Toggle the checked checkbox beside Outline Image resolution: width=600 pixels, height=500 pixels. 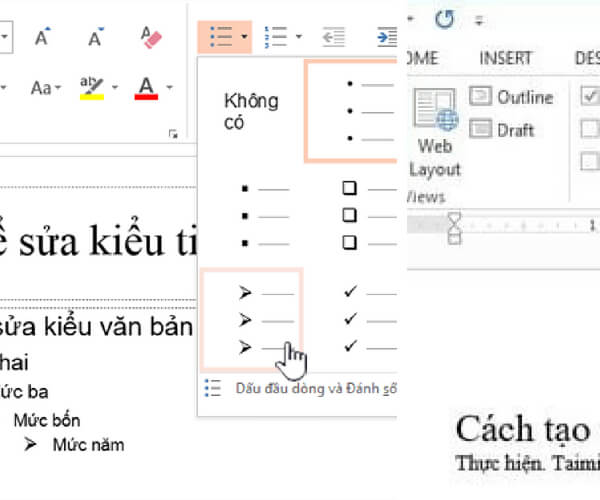(590, 97)
